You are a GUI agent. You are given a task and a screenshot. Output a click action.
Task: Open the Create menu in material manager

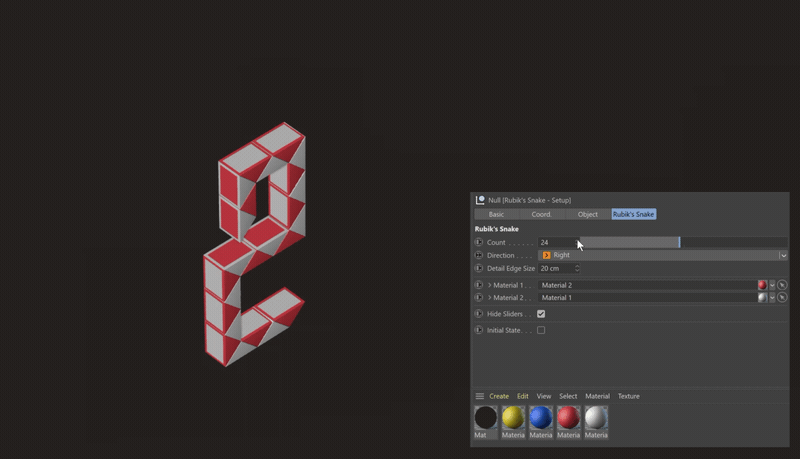(498, 396)
